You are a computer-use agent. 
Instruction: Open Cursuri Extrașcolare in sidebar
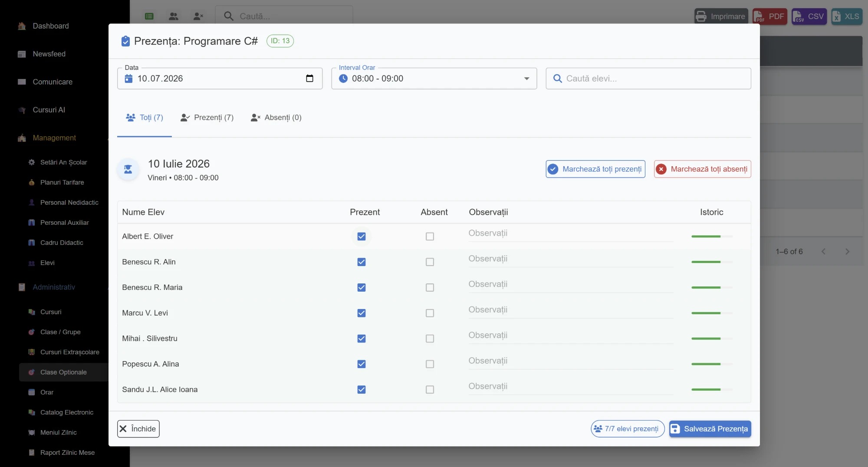(70, 352)
